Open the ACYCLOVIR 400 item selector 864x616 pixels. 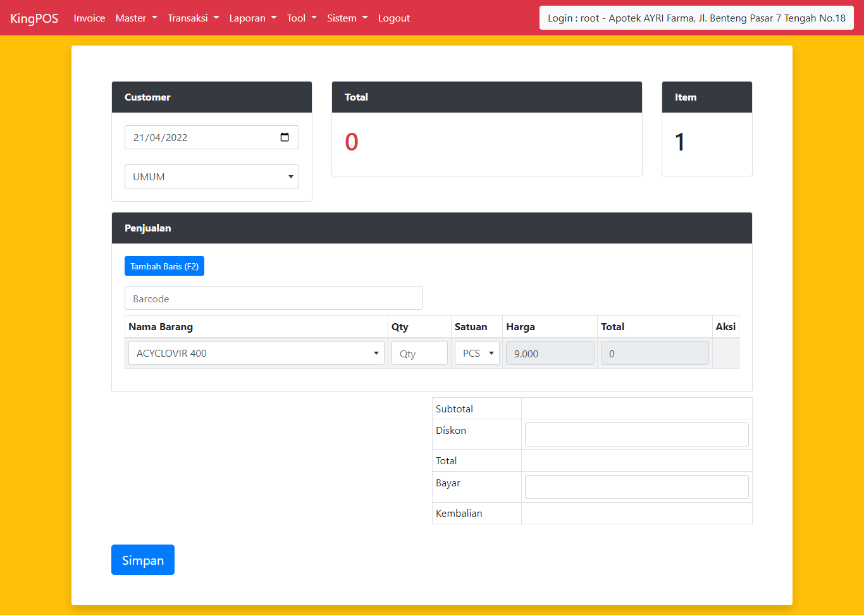click(256, 354)
